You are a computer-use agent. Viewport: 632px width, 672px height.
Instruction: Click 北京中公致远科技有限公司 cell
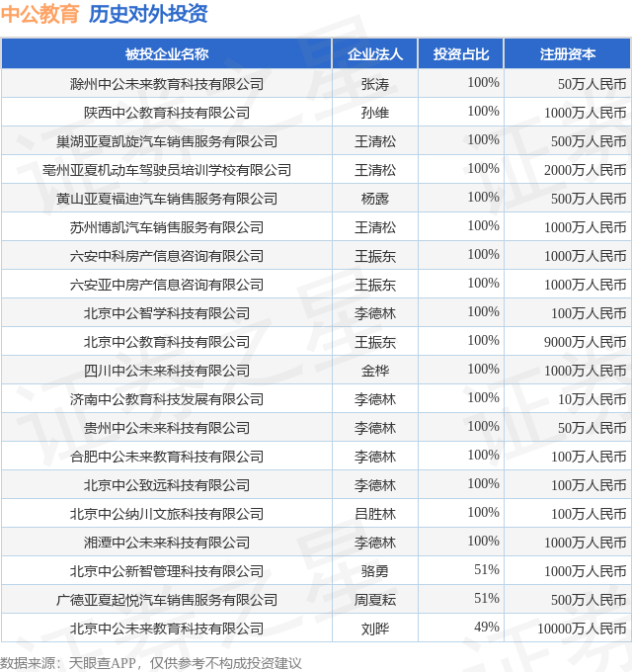click(x=167, y=486)
